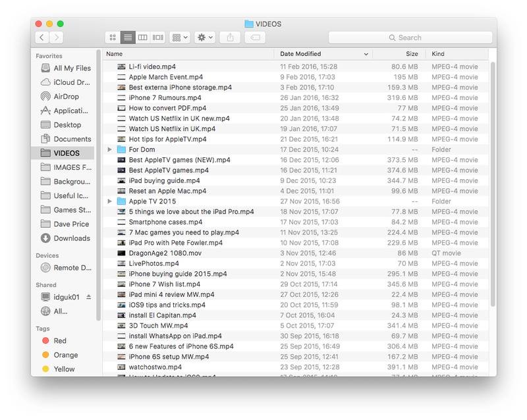The width and height of the screenshot is (527, 420).
Task: Open the item arrangement dropdown
Action: [x=179, y=38]
